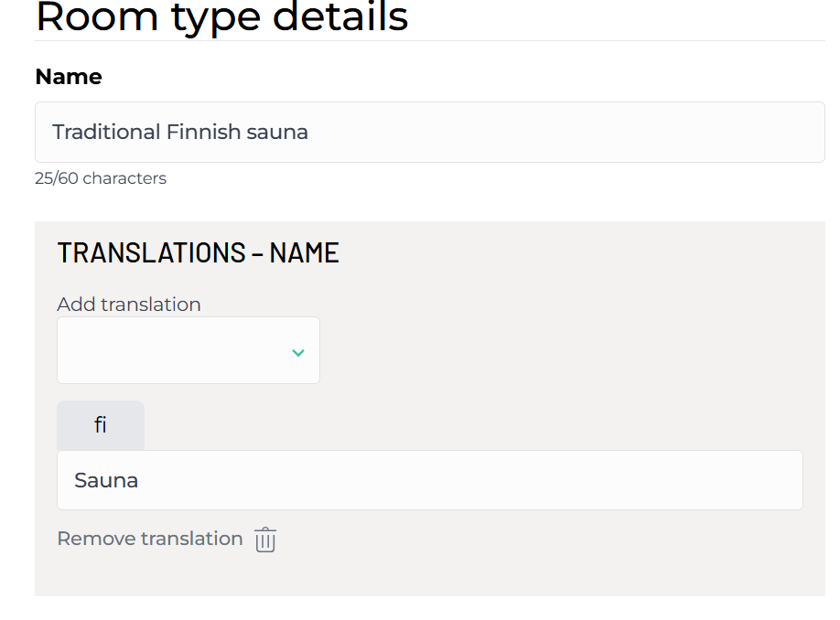
Task: Click the "Room type details" heading
Action: click(x=221, y=17)
